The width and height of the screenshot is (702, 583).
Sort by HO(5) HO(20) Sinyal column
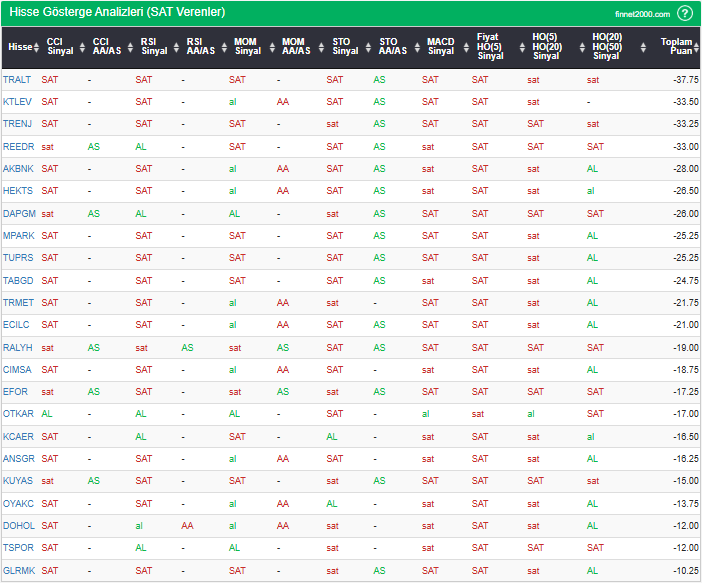546,46
